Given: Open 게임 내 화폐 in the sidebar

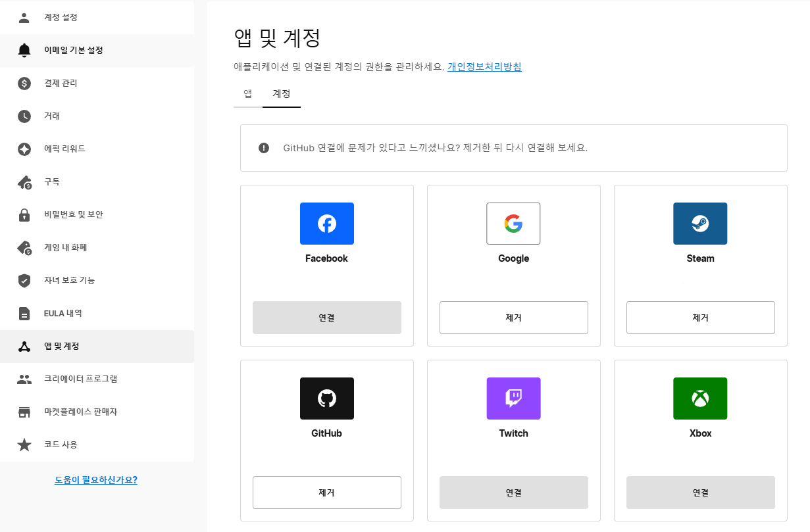Looking at the screenshot, I should 97,248.
